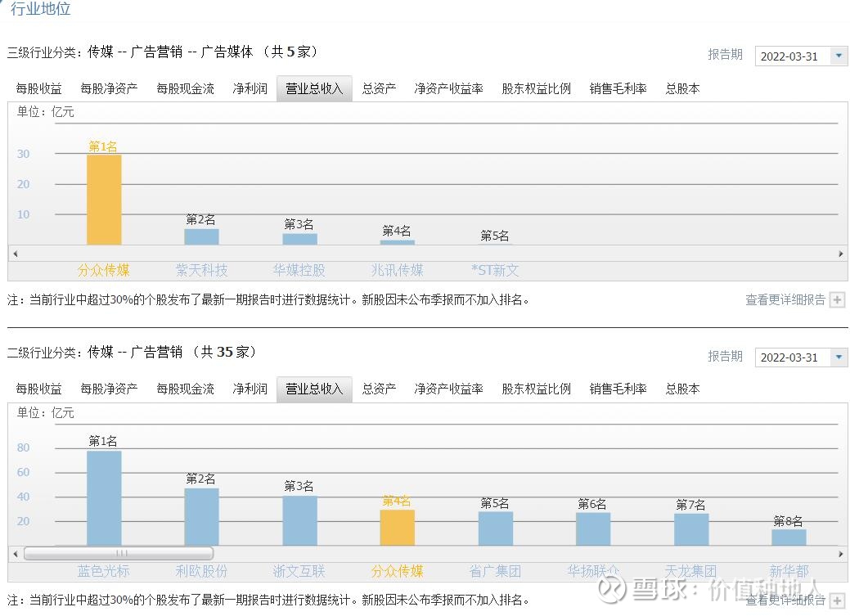Open 股东权益比例 tab in 三级行业分类 section
Viewport: 850px width, 616px height.
point(536,88)
